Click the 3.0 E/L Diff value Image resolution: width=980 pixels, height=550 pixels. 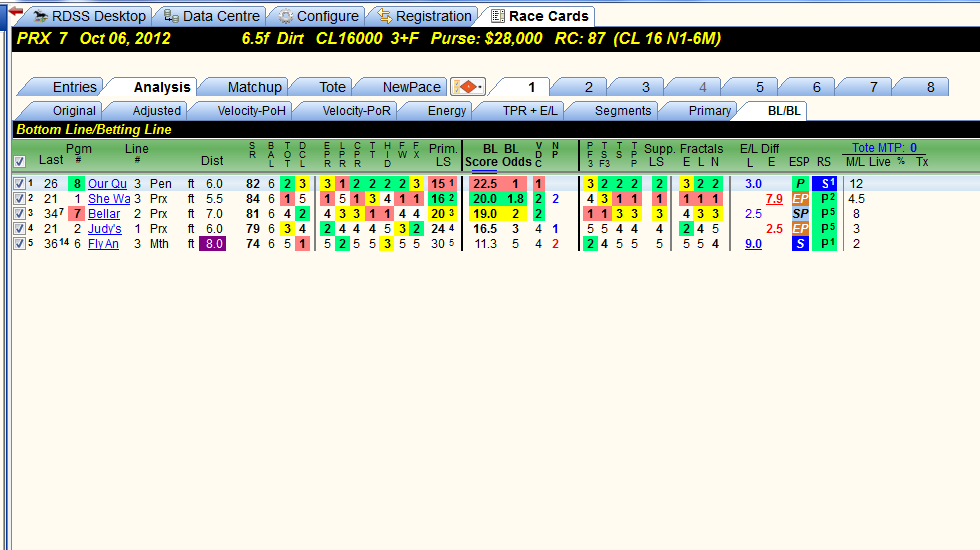tap(753, 184)
